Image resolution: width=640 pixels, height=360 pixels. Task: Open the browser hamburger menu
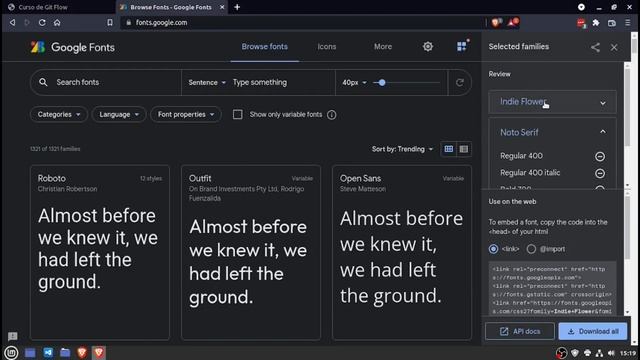tap(628, 23)
